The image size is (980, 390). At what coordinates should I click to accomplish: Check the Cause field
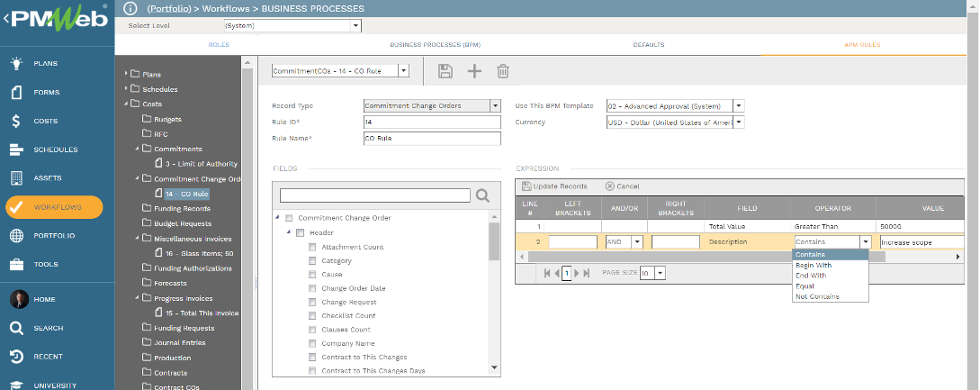point(312,274)
